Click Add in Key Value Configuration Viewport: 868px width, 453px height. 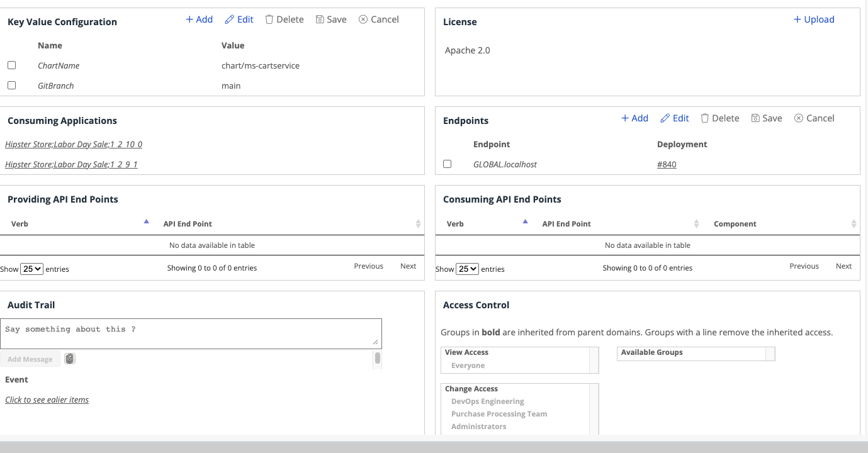click(199, 20)
